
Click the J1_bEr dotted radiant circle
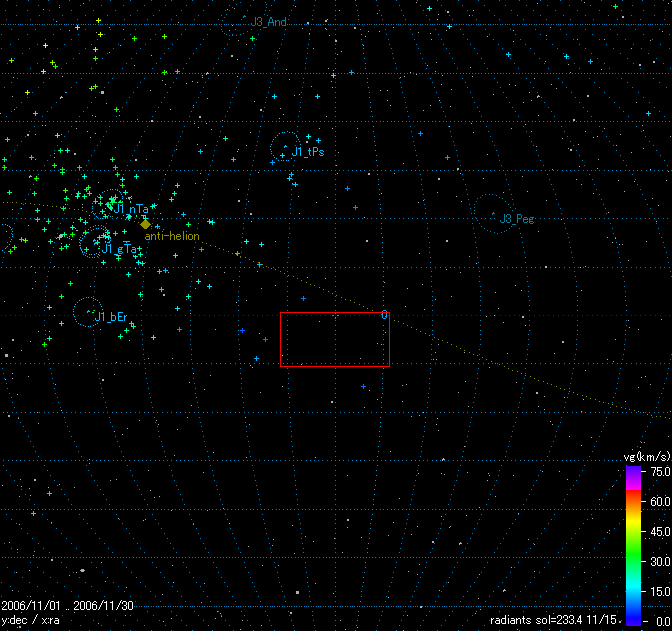click(88, 312)
